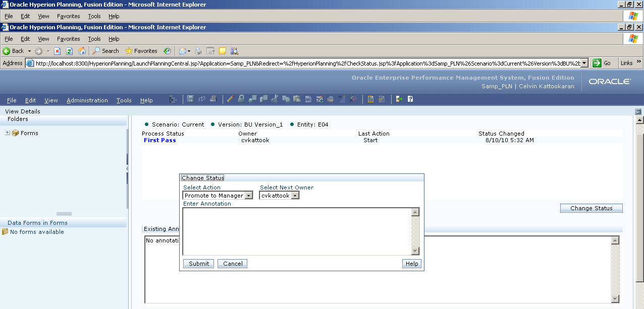Click the browser Mail envelope icon
The image size is (644, 309).
point(182,51)
